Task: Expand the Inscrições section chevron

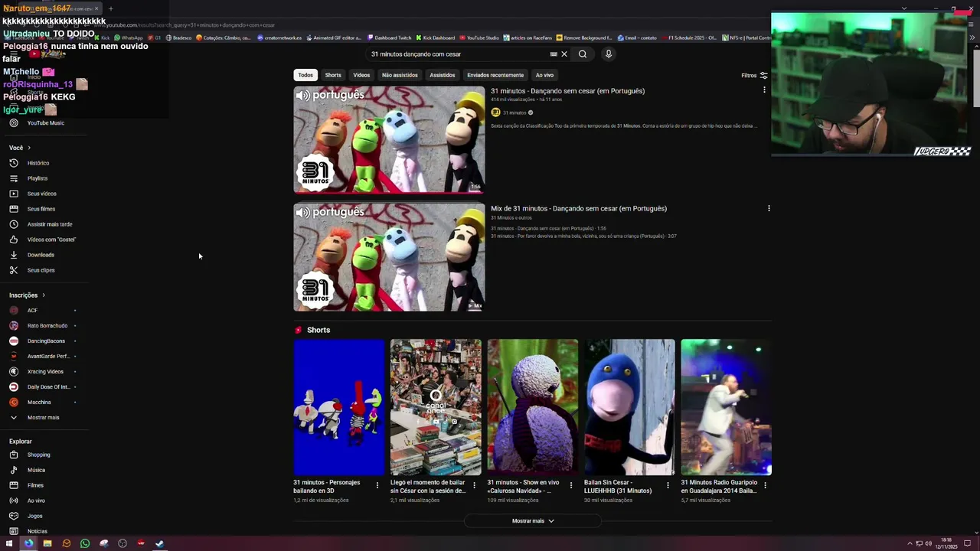Action: 44,295
